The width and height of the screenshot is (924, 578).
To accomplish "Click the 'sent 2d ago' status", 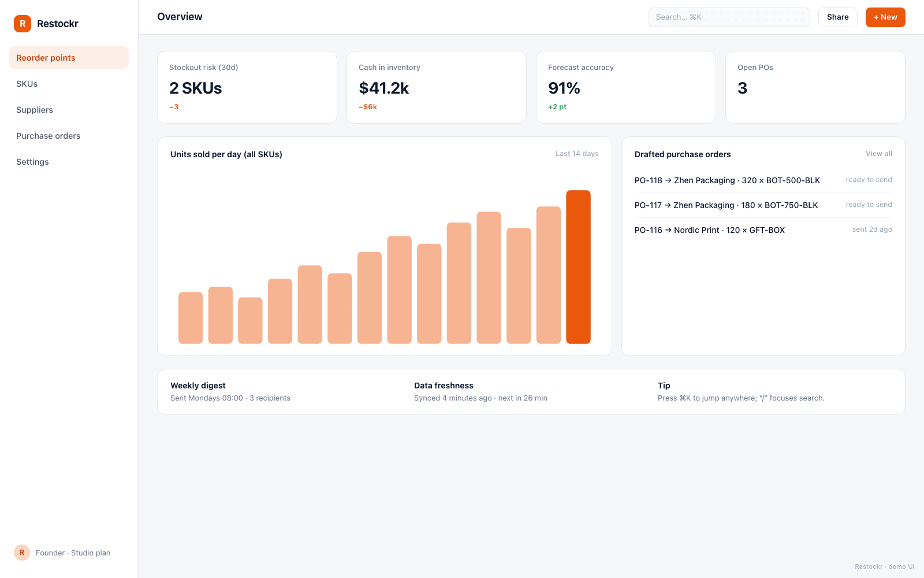I will point(872,229).
